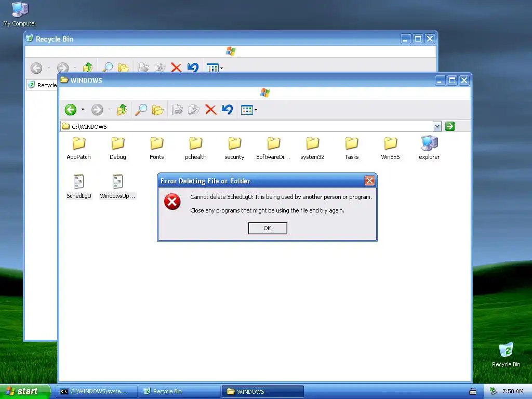Expand the address bar dropdown arrow
This screenshot has height=399, width=532.
coord(437,127)
